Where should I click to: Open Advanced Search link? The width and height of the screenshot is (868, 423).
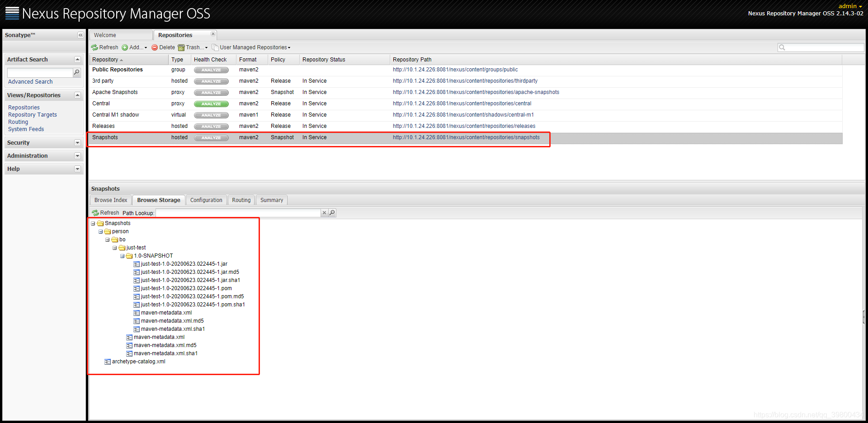click(x=30, y=82)
